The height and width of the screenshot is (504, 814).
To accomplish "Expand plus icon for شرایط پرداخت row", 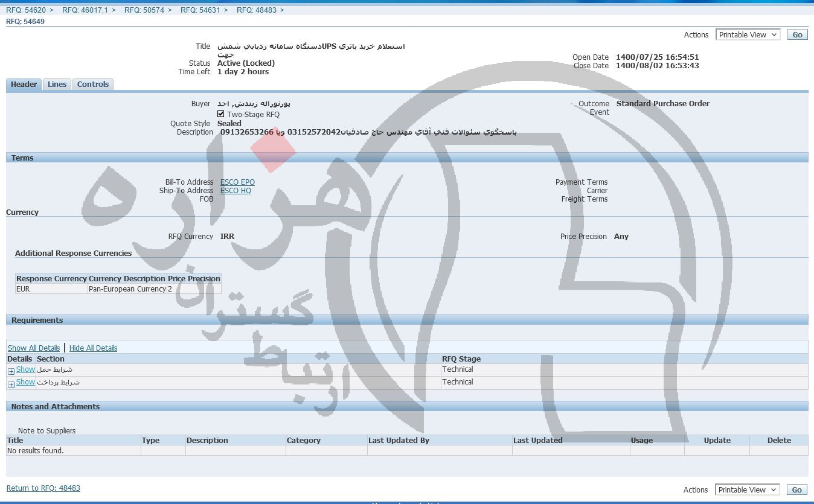I will [11, 384].
